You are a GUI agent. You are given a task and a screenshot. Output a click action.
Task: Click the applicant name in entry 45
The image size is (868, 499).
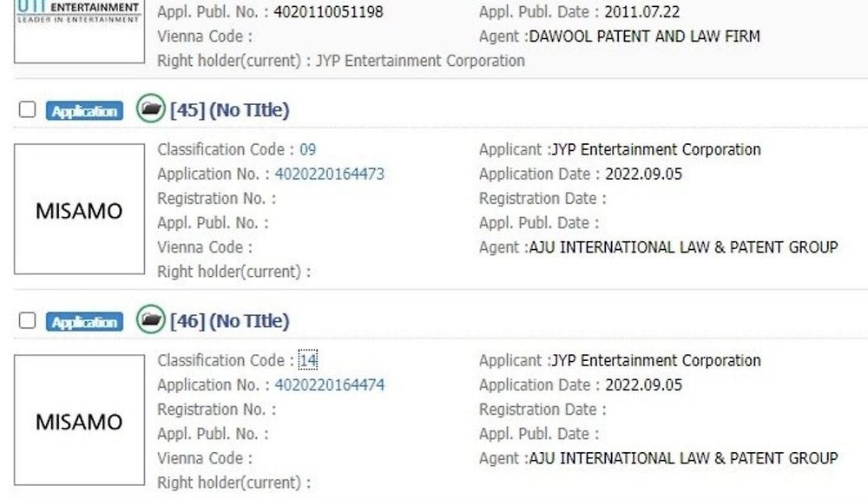(x=656, y=149)
